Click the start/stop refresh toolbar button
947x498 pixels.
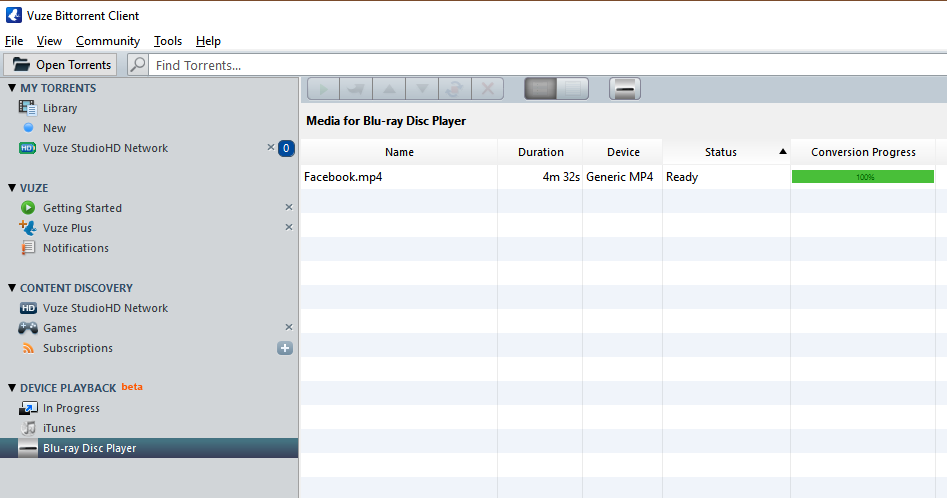coord(454,89)
